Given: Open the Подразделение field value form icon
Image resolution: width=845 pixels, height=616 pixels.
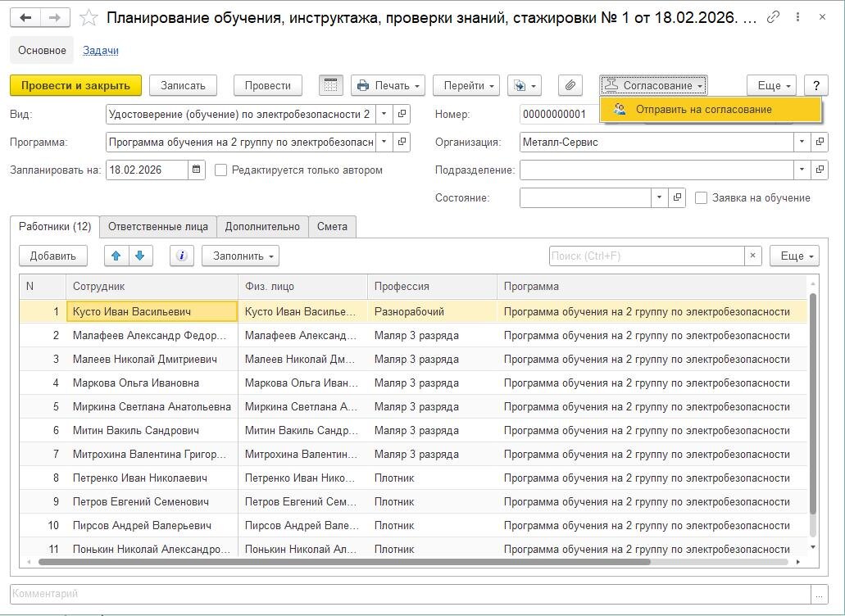Looking at the screenshot, I should (819, 170).
